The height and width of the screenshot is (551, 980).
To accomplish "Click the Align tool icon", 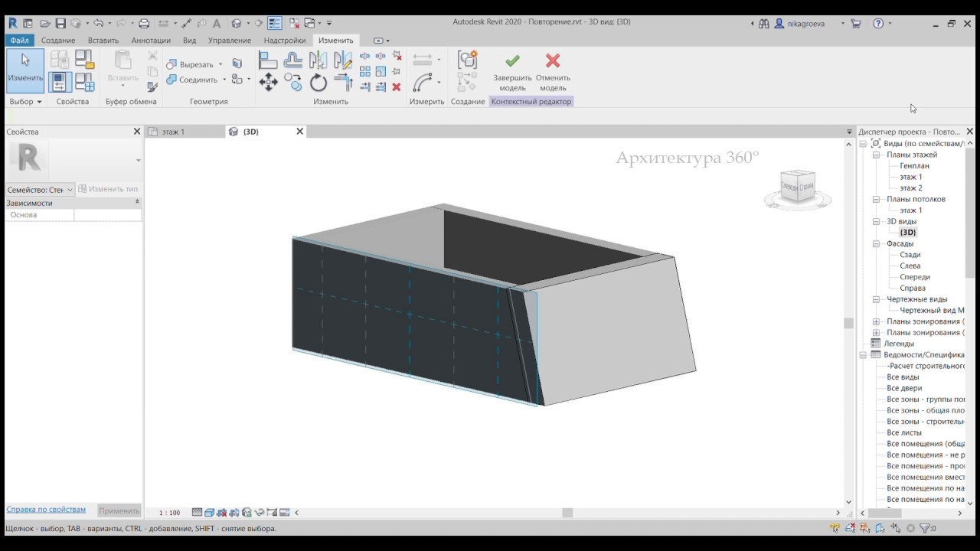I will click(268, 60).
